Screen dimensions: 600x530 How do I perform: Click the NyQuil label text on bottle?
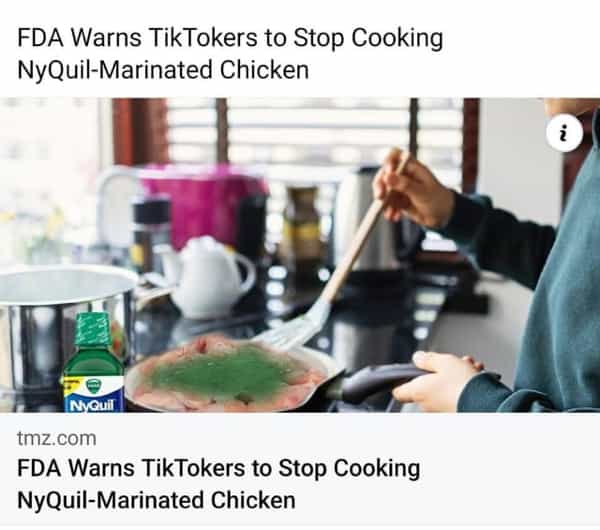[x=92, y=405]
